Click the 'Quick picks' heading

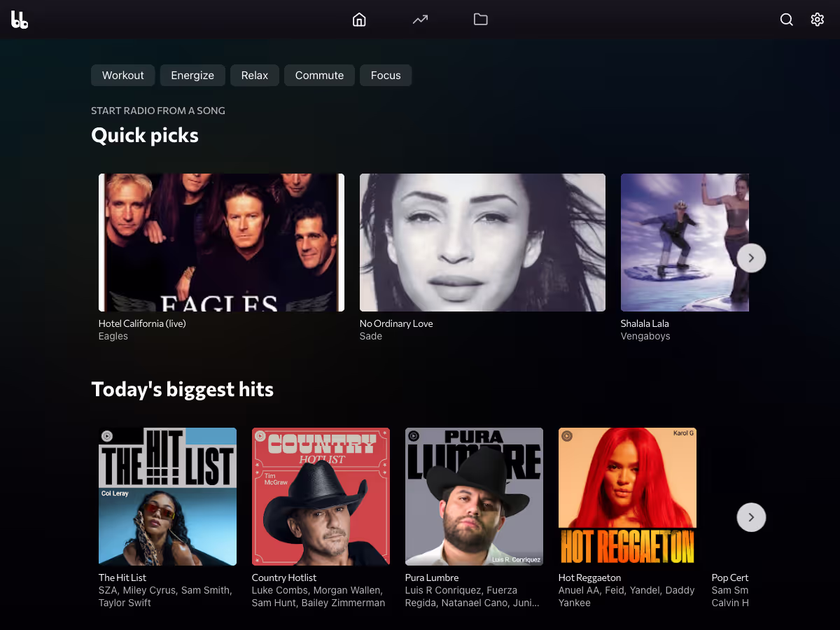(145, 135)
